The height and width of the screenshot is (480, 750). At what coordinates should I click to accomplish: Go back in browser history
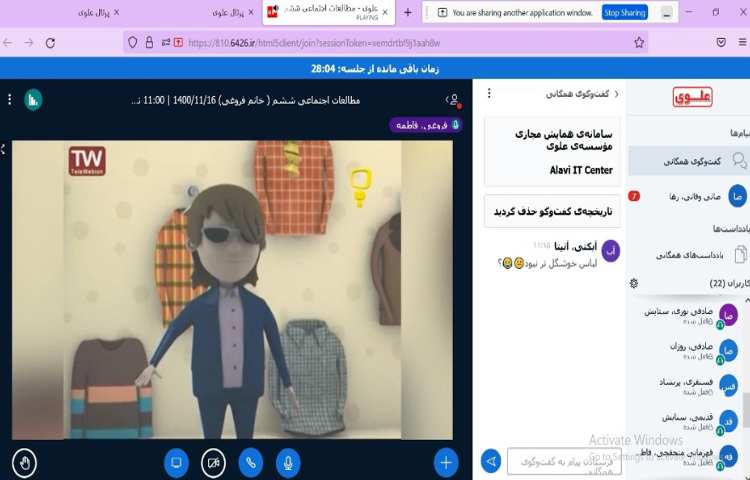(x=8, y=43)
